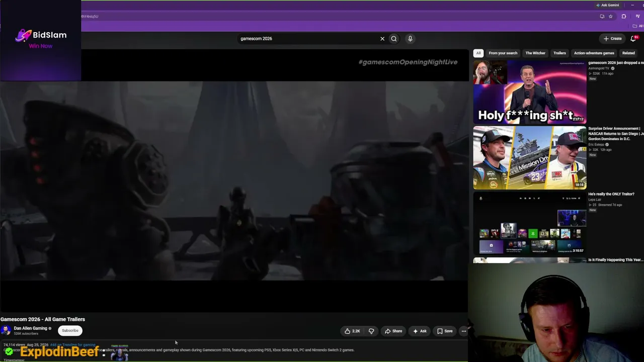
Task: Visit the Asmongold TV channel link
Action: coord(599,68)
